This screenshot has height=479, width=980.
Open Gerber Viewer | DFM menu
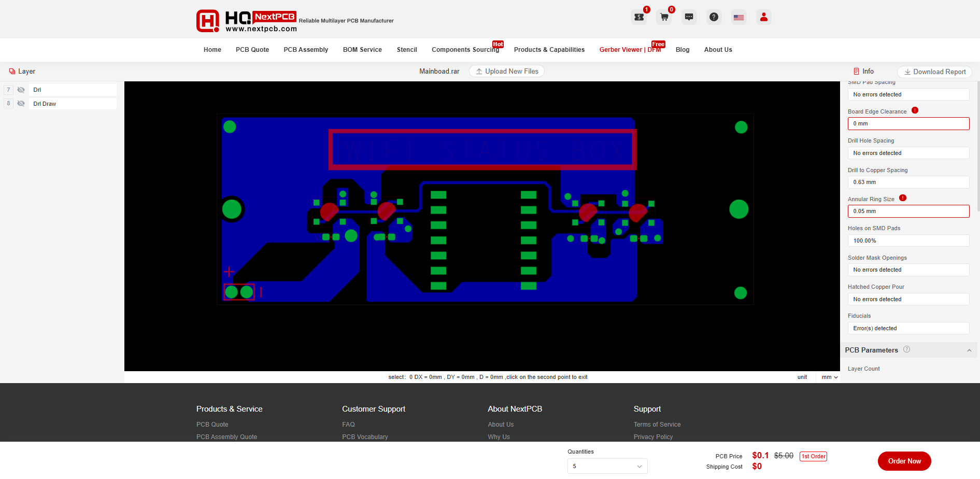(x=630, y=50)
